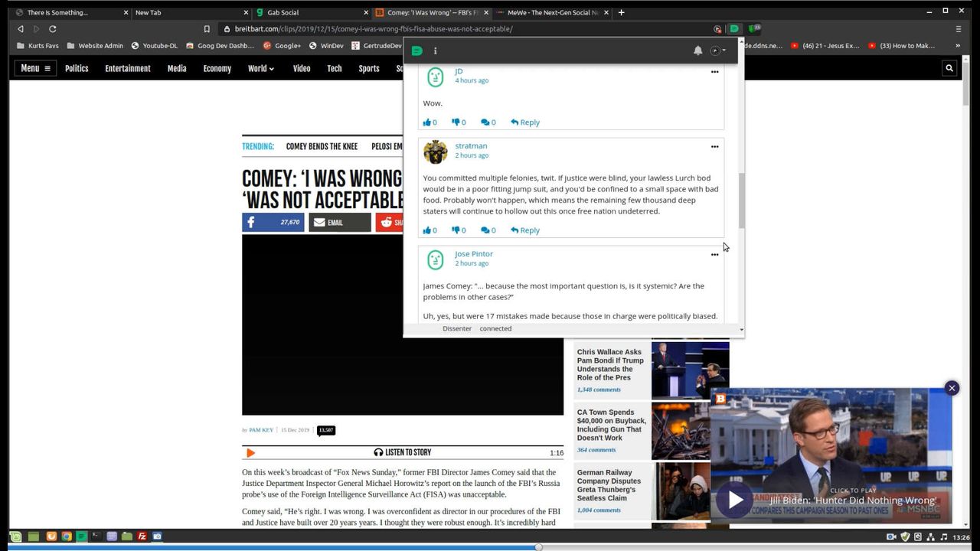Expand the World menu dropdown
Viewport: 980px width, 551px height.
tap(260, 68)
